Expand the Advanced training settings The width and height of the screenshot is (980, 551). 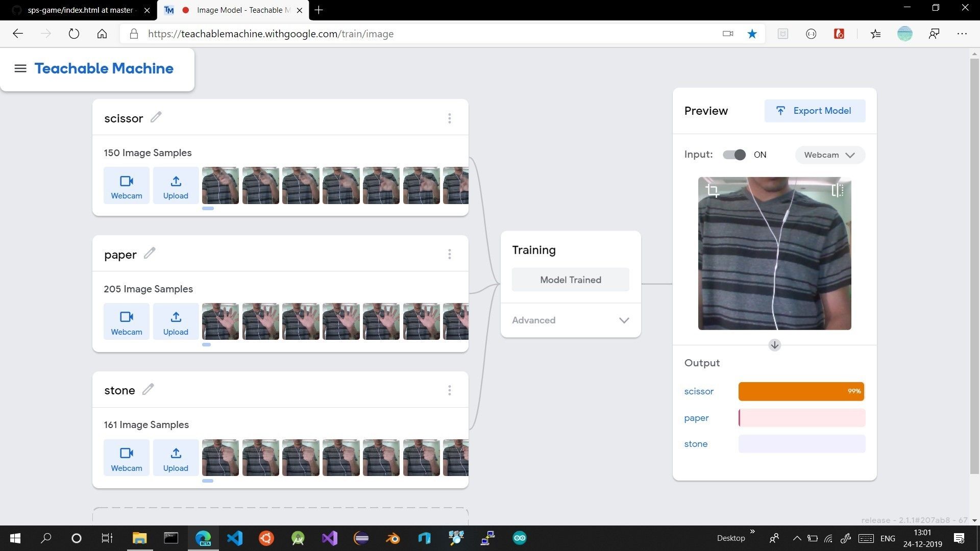click(x=571, y=320)
